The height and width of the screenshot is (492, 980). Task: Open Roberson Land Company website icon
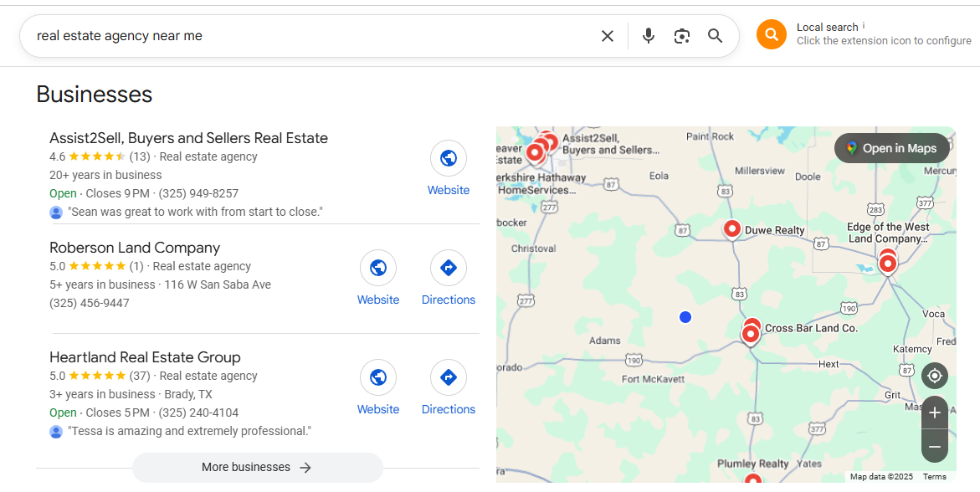coord(378,268)
